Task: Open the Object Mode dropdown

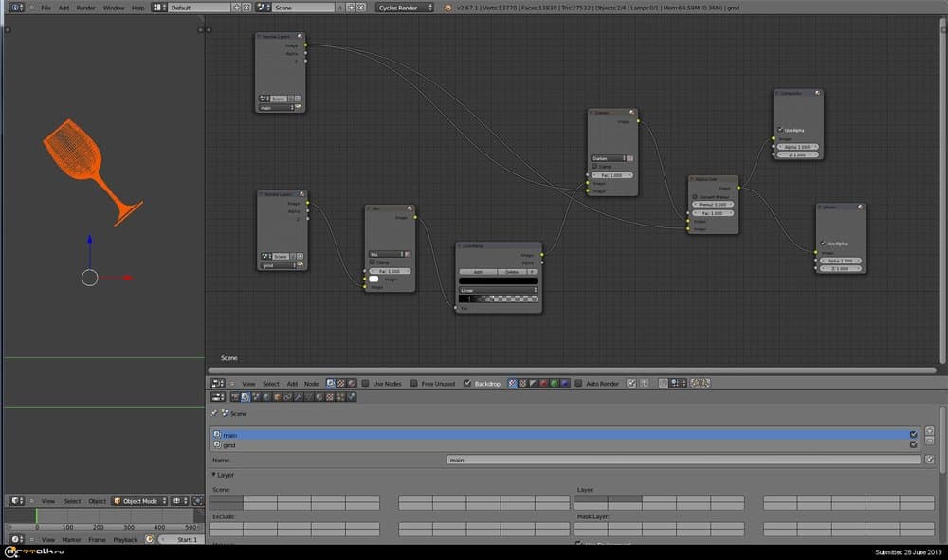Action: click(x=139, y=500)
